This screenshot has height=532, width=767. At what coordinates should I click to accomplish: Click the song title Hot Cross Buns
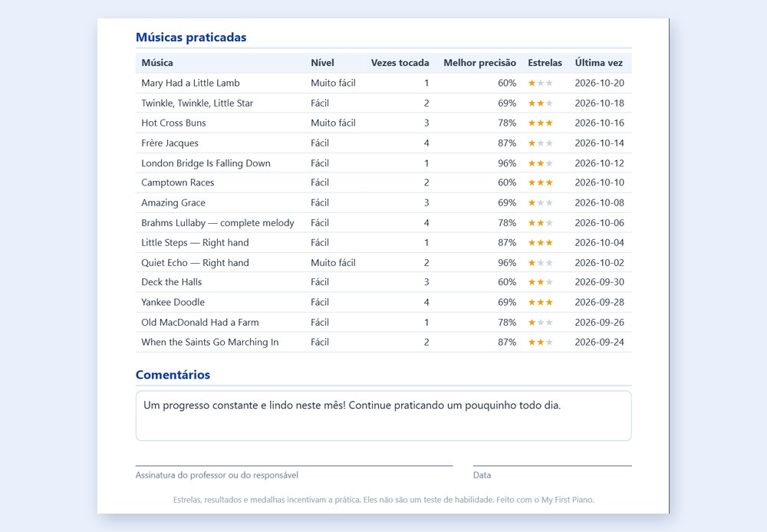click(173, 123)
